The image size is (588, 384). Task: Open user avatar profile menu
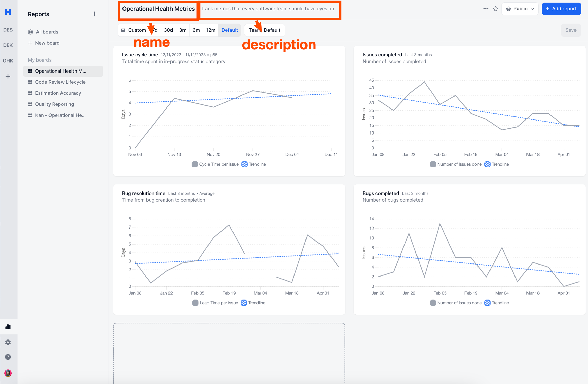(x=8, y=373)
